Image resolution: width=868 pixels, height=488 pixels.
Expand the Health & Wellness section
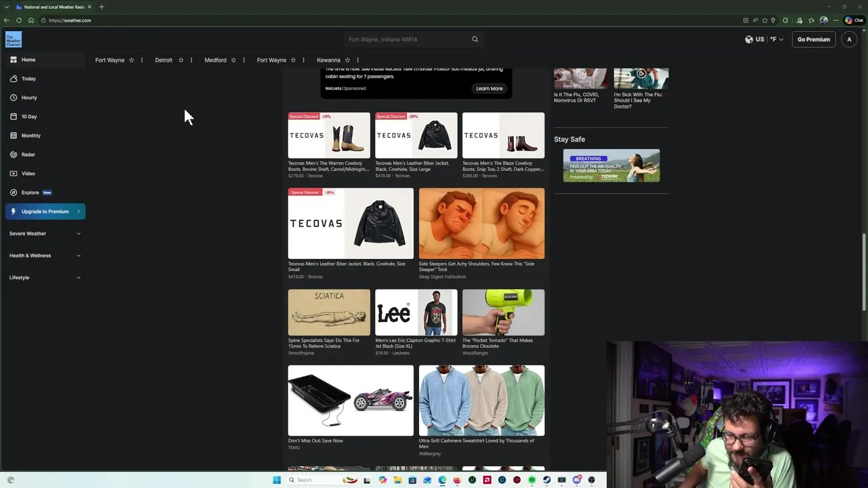(x=45, y=256)
